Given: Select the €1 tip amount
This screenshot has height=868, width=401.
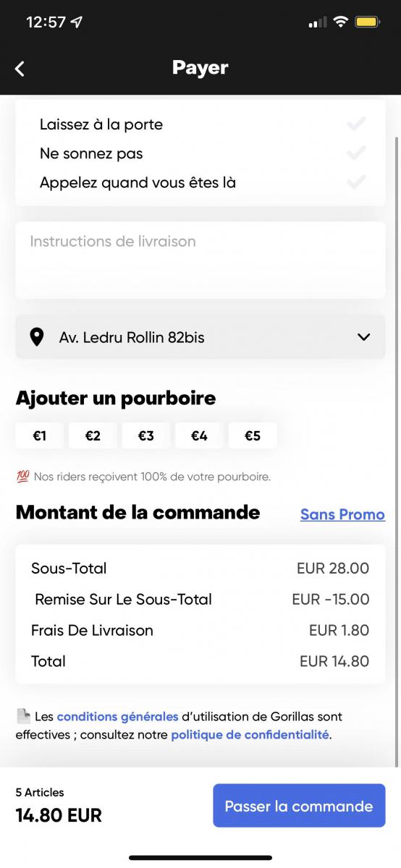Looking at the screenshot, I should point(40,435).
